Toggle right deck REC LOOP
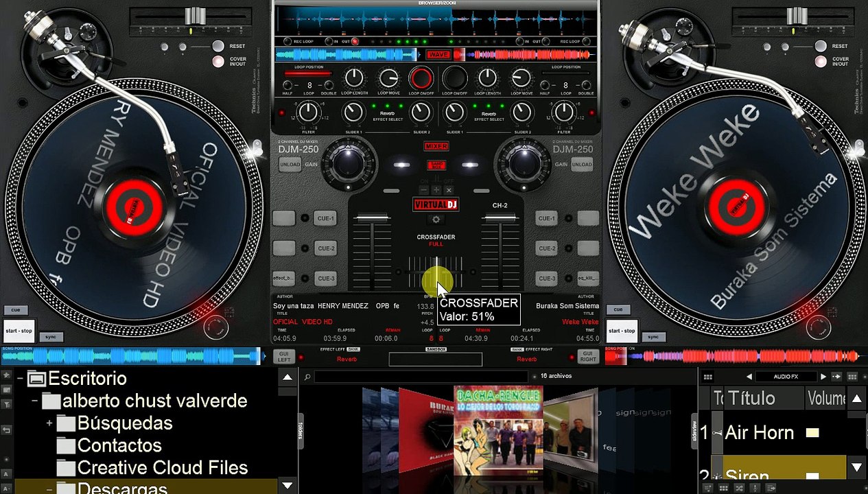 click(588, 42)
